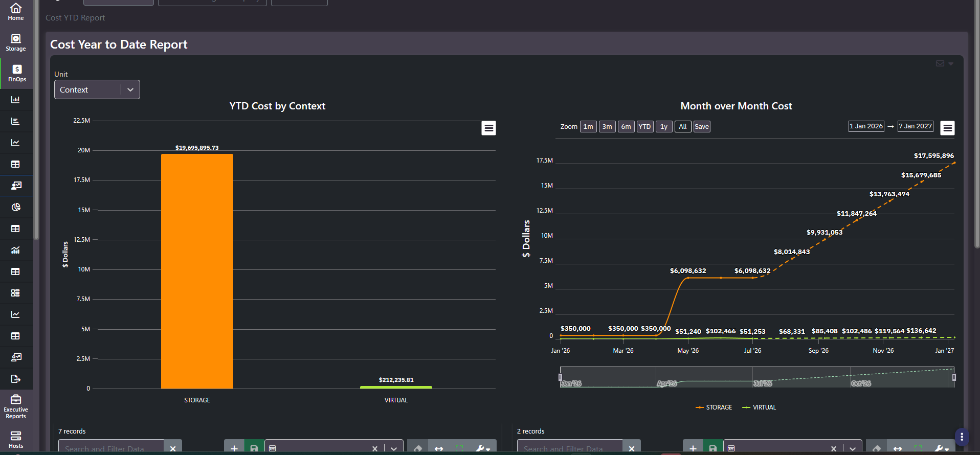Click the sidebar vertical scrollbar

pos(36,120)
